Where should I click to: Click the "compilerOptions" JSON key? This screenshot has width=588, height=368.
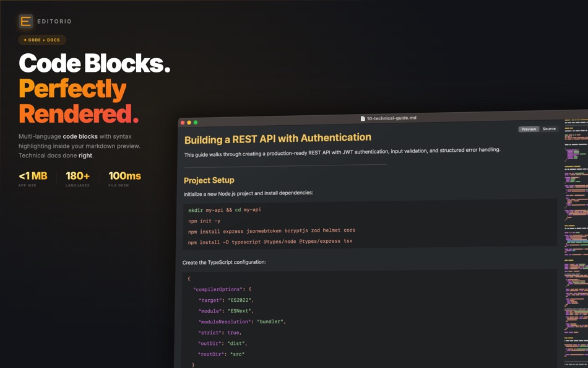coord(218,289)
